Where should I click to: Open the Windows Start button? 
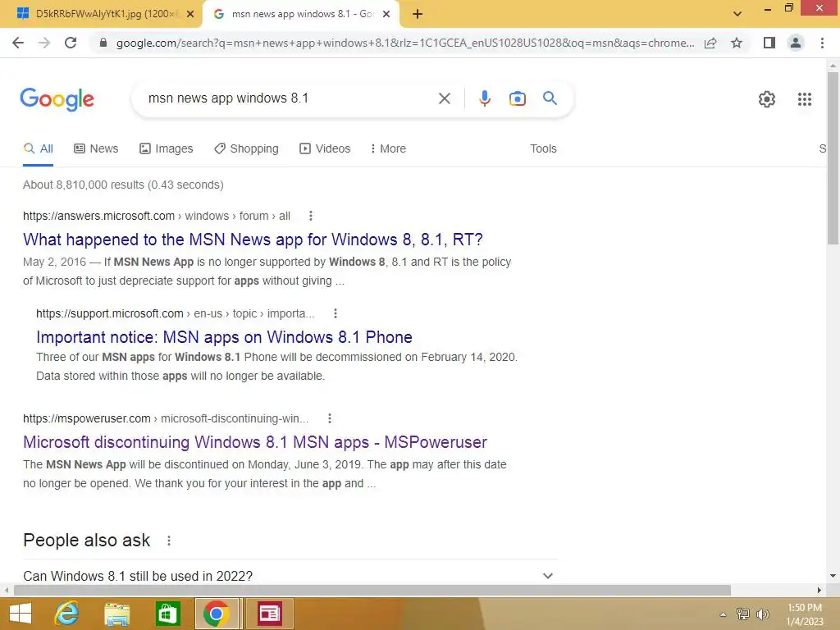(x=21, y=614)
